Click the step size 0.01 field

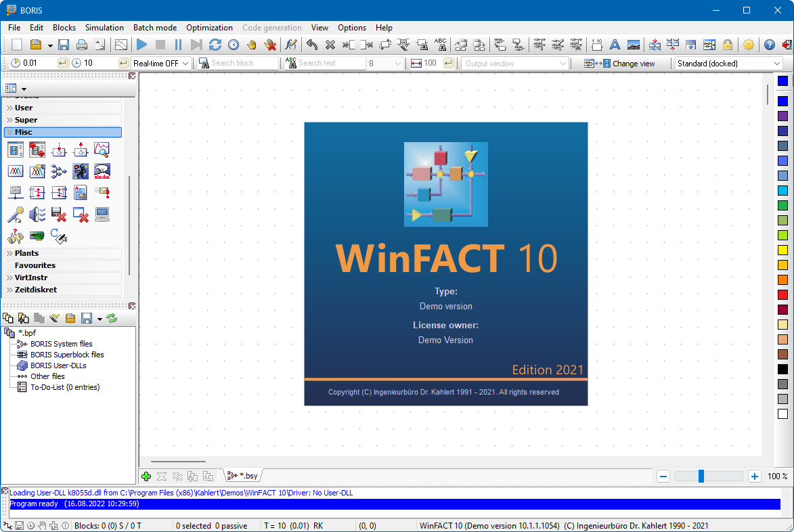[x=39, y=63]
